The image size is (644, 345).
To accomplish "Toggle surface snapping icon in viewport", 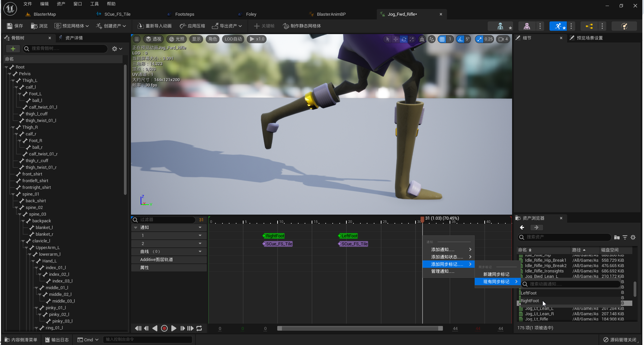I will click(432, 39).
